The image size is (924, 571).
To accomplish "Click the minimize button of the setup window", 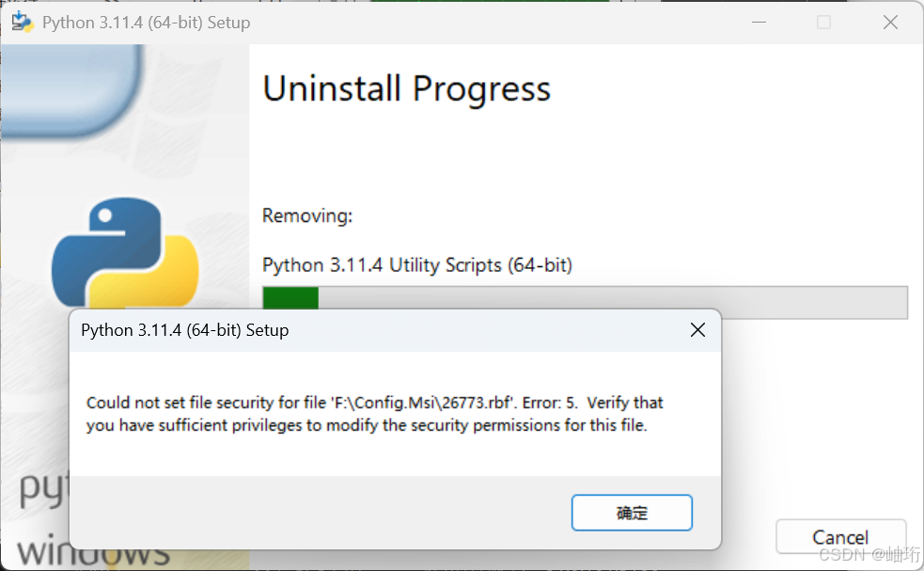I will coord(758,21).
